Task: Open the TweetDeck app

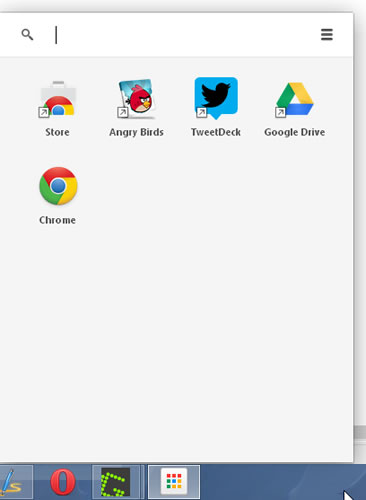Action: (x=216, y=98)
